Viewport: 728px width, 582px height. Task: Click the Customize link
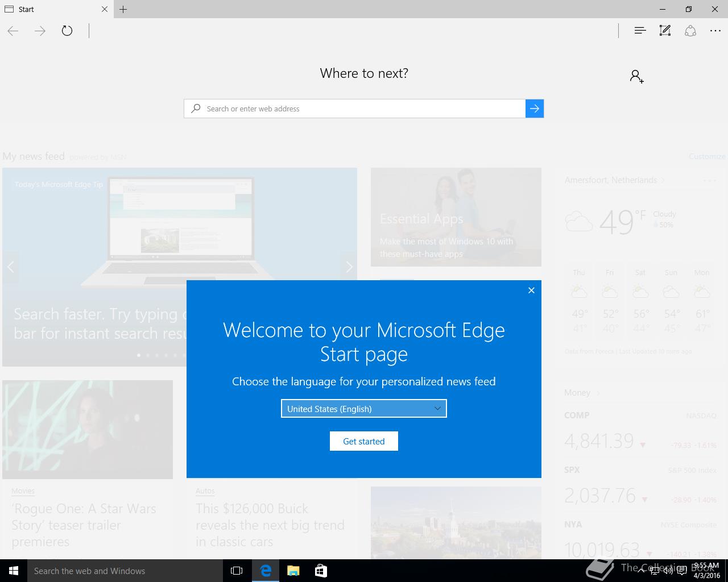(x=707, y=156)
